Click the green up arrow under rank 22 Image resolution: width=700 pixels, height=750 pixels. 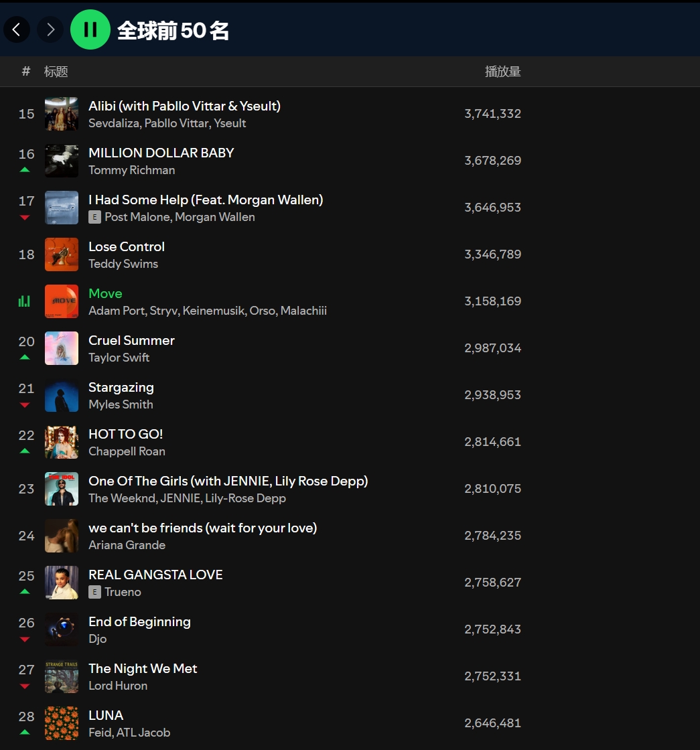[25, 451]
